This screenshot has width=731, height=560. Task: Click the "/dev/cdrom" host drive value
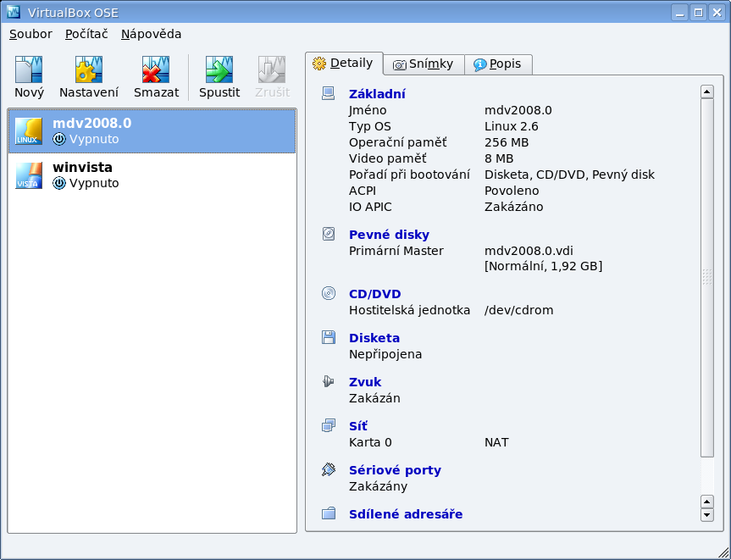519,310
